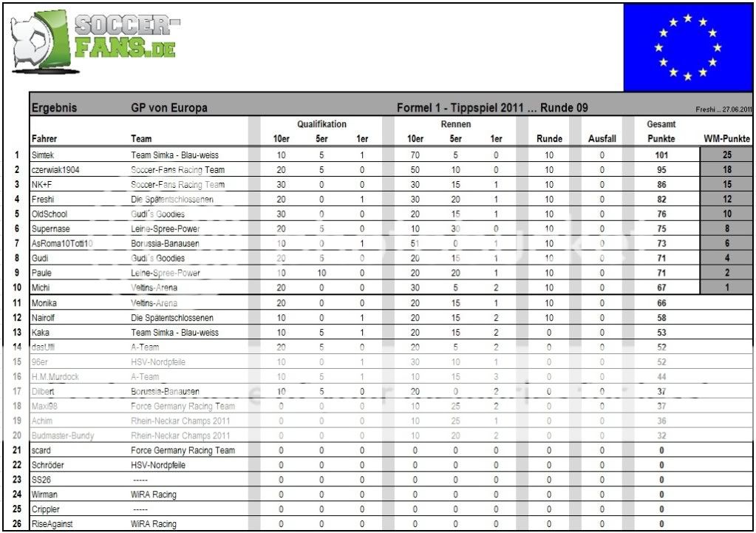
Task: Click total points '95' for czerwiak1904
Action: pyautogui.click(x=661, y=170)
